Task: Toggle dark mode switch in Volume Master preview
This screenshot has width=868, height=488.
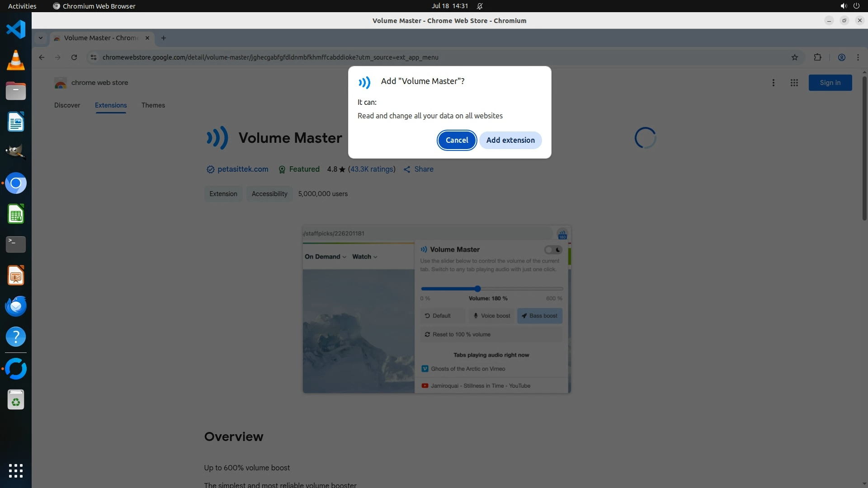Action: (x=553, y=250)
